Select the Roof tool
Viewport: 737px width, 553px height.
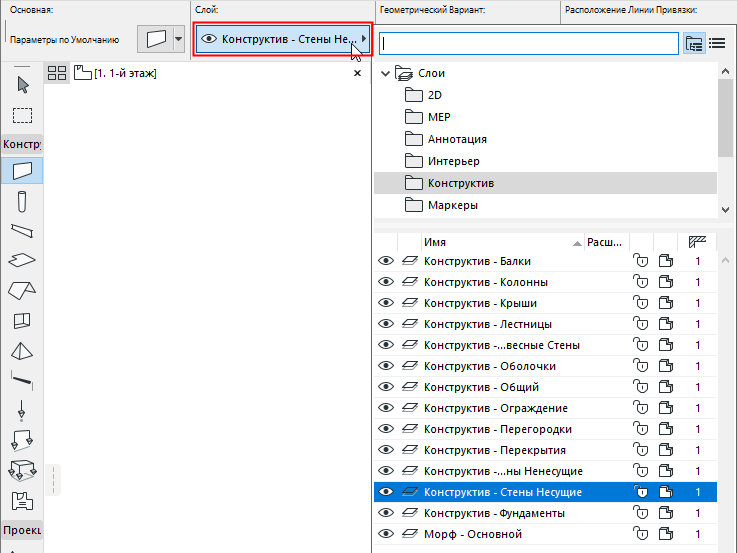tap(22, 290)
